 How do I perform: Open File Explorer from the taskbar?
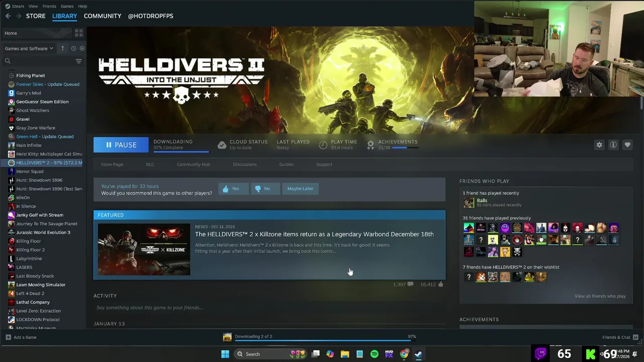point(345,354)
